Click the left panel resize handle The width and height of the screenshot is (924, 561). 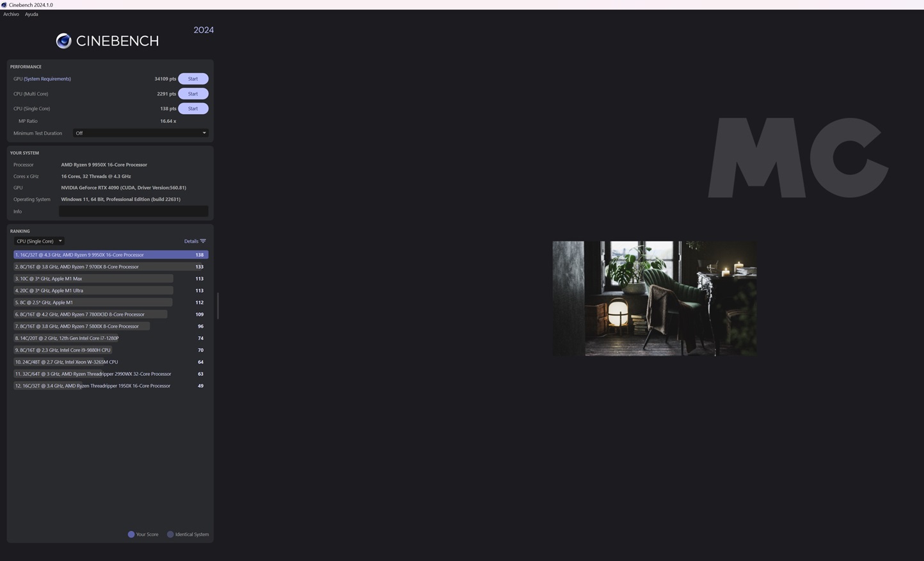pos(218,306)
